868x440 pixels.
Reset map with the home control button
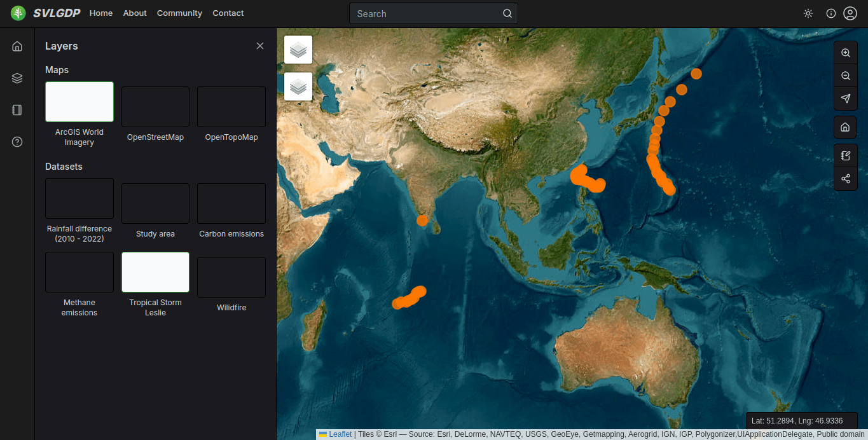[x=845, y=127]
